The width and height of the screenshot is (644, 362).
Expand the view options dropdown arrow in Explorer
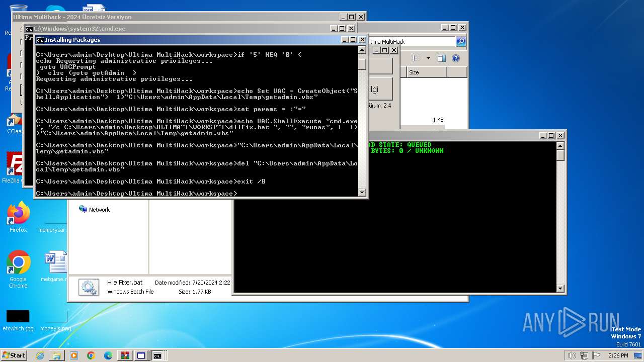[428, 58]
